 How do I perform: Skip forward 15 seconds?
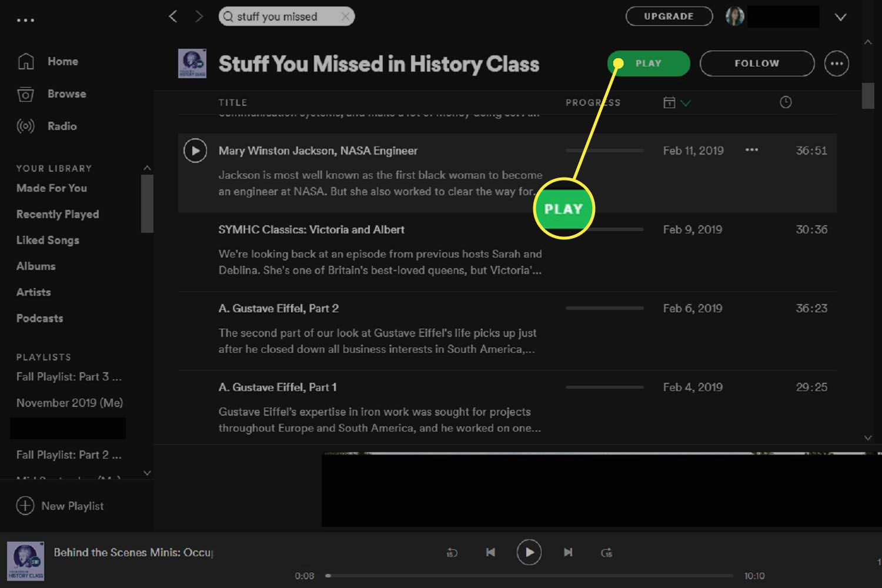(606, 552)
